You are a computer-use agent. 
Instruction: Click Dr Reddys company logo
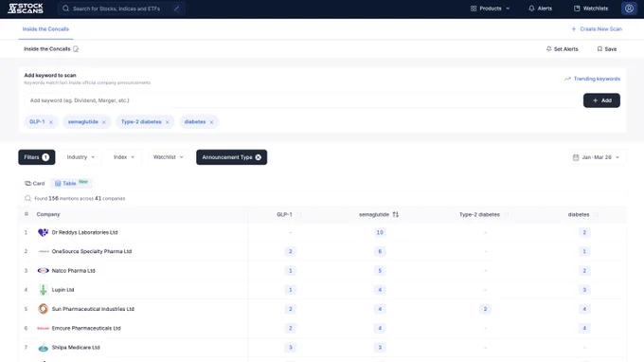(44, 232)
